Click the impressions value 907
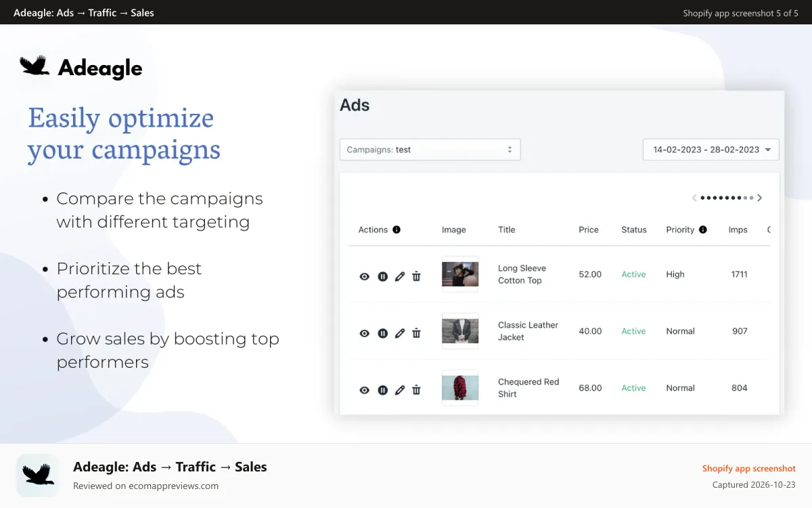Screen dimensions: 812x508 click(x=740, y=331)
